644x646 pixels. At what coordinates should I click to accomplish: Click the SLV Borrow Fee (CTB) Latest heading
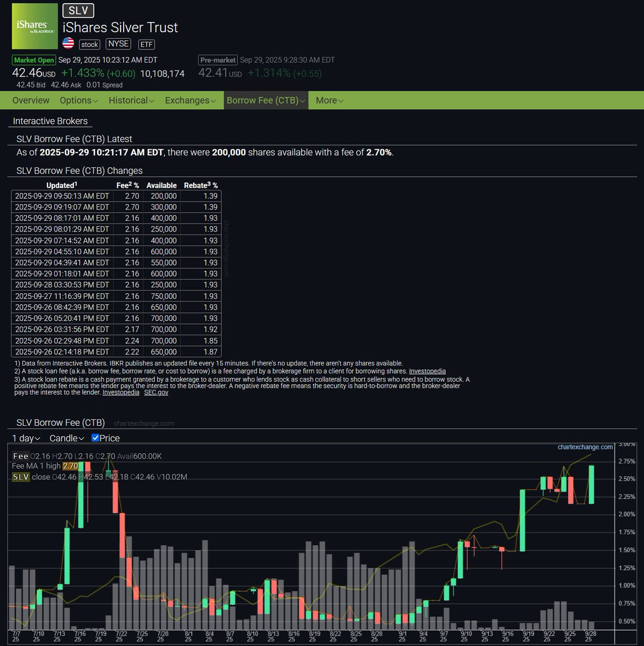(x=74, y=139)
